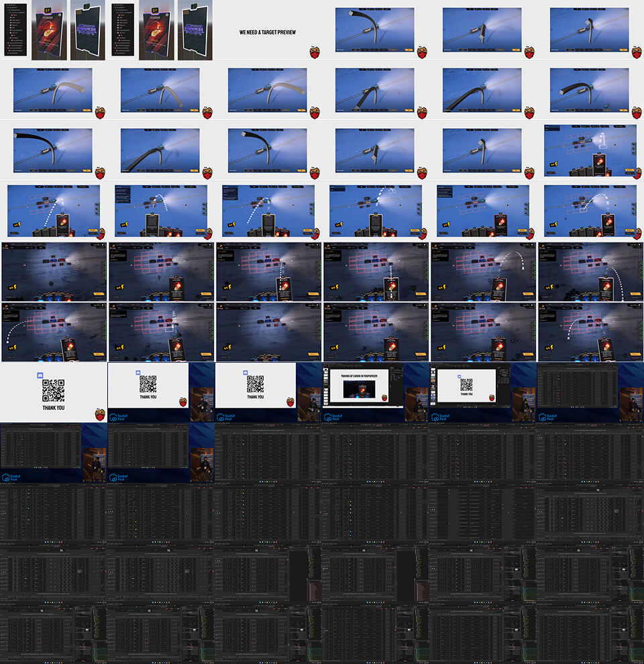Click QR code on full-width Thank You slide
The width and height of the screenshot is (644, 664).
pos(53,390)
